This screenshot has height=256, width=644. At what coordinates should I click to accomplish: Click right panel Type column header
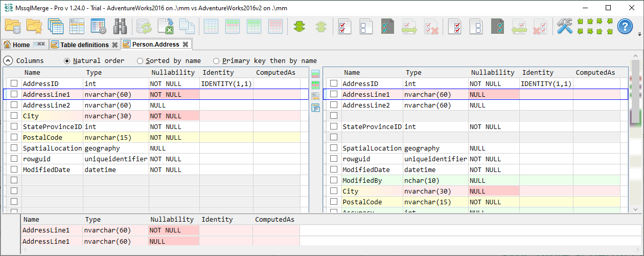[435, 73]
